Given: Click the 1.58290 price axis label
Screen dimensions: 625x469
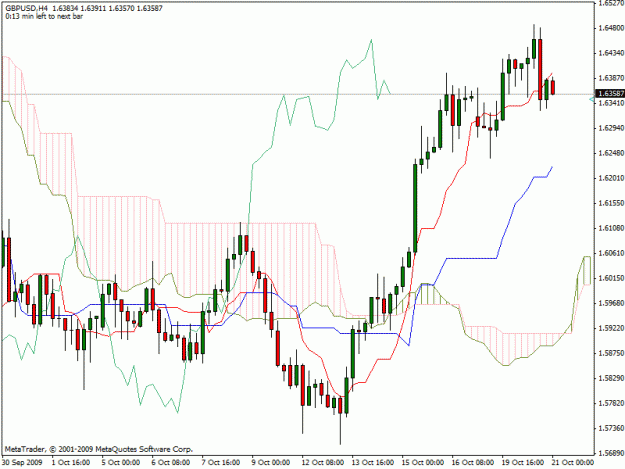Looking at the screenshot, I should coord(611,378).
